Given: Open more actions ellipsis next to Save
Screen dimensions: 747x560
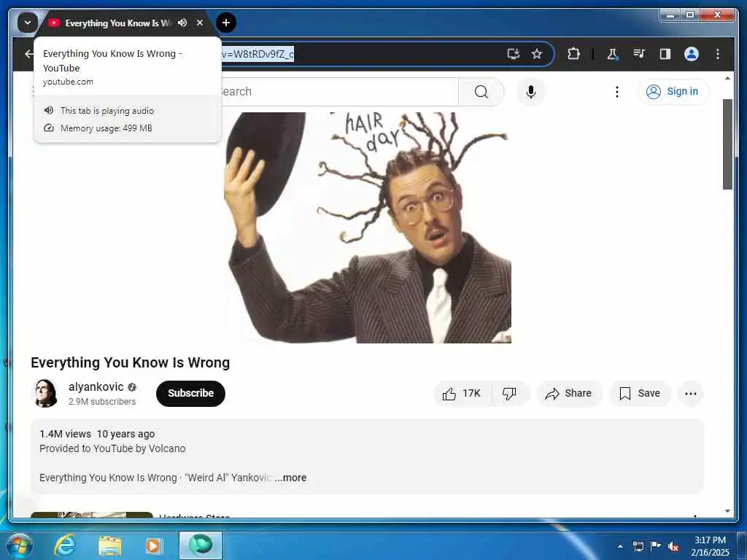Looking at the screenshot, I should 690,393.
